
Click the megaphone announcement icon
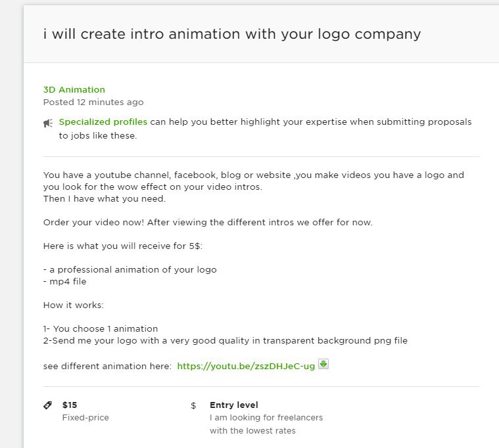[x=48, y=123]
